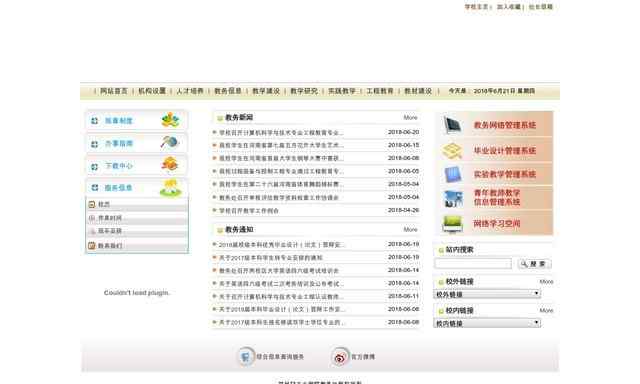
Task: Open the last notice in the 教务通知 list
Action: (x=281, y=322)
